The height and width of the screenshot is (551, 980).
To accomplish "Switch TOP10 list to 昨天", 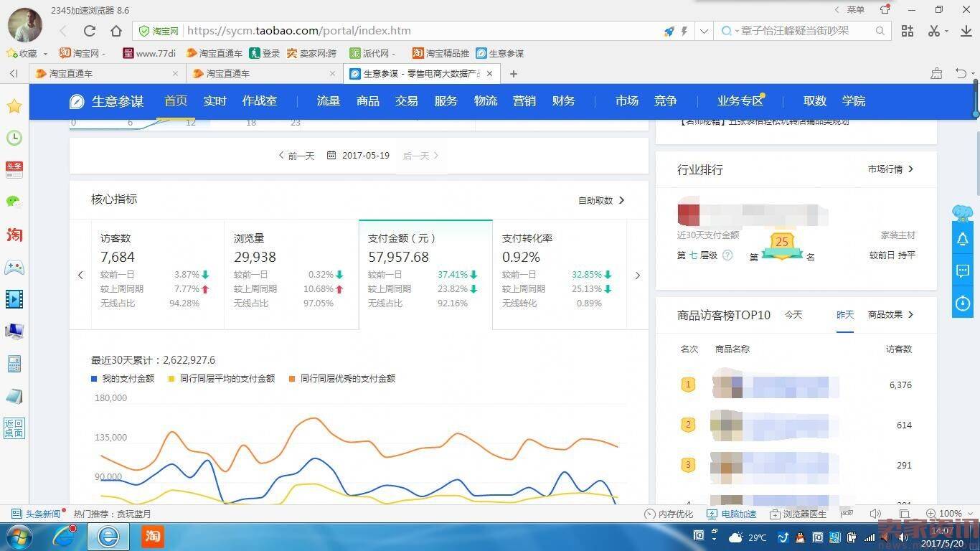I will (845, 315).
